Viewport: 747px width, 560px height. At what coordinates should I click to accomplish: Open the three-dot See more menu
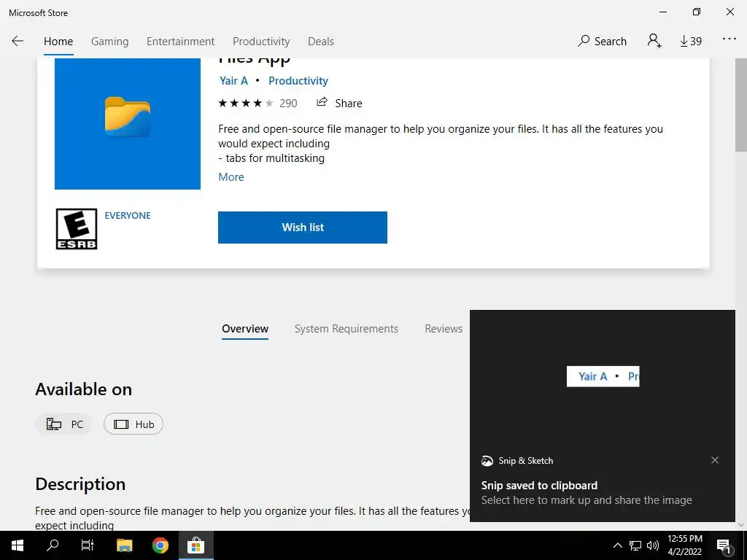(x=729, y=39)
